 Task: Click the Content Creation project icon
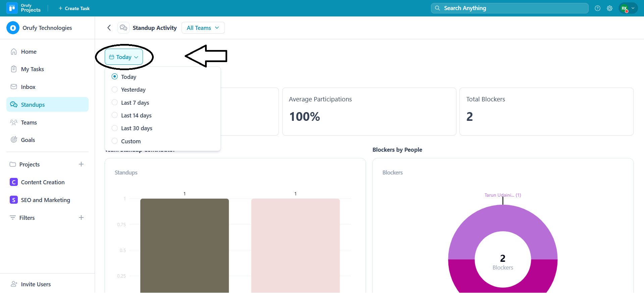(14, 182)
